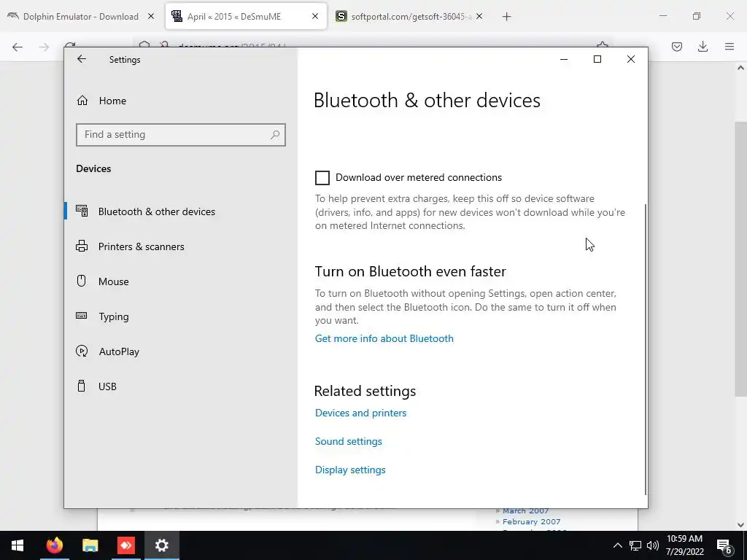Image resolution: width=747 pixels, height=560 pixels.
Task: Click Firefox icon in taskbar
Action: click(x=54, y=545)
